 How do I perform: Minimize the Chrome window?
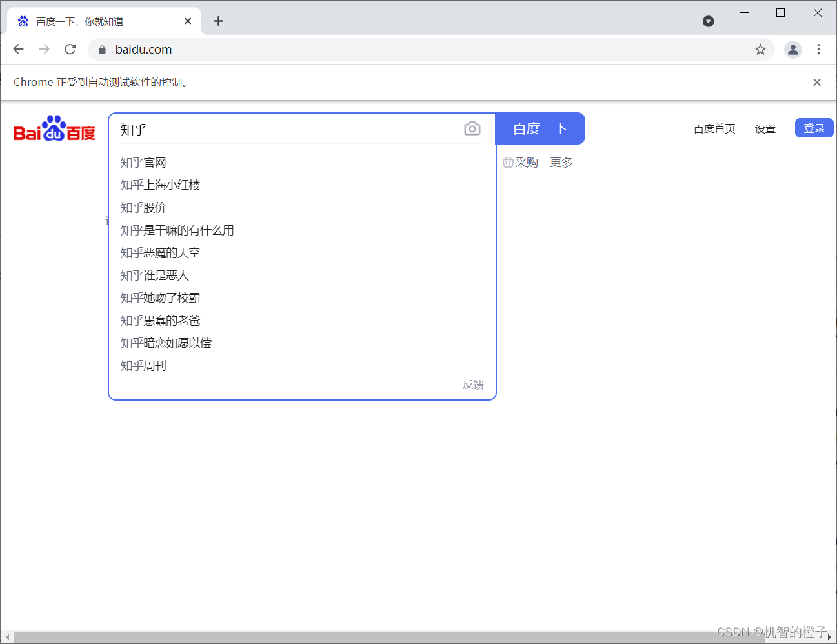click(x=744, y=13)
